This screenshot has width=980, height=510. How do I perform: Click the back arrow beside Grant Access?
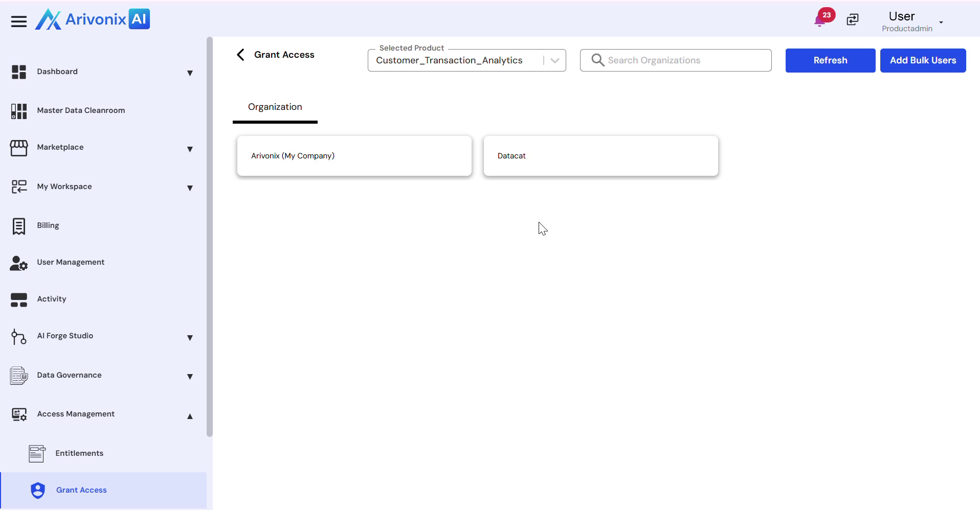pyautogui.click(x=241, y=55)
